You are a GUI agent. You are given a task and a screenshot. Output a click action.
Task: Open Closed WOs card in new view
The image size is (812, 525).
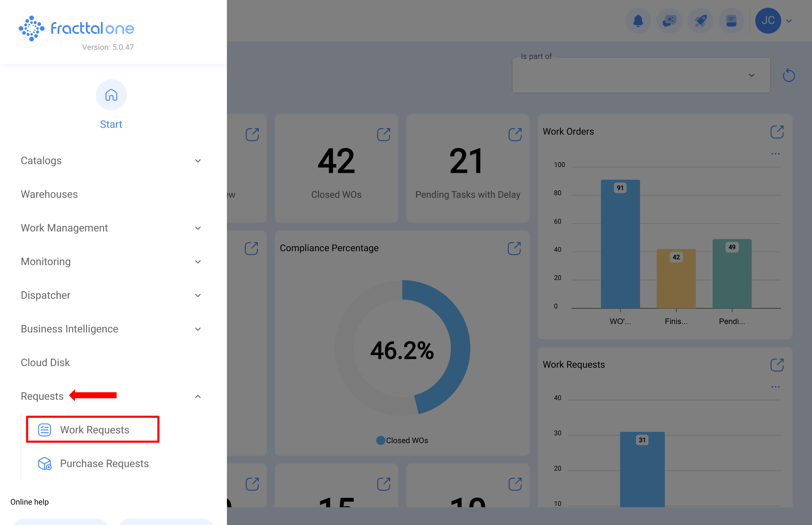[384, 134]
